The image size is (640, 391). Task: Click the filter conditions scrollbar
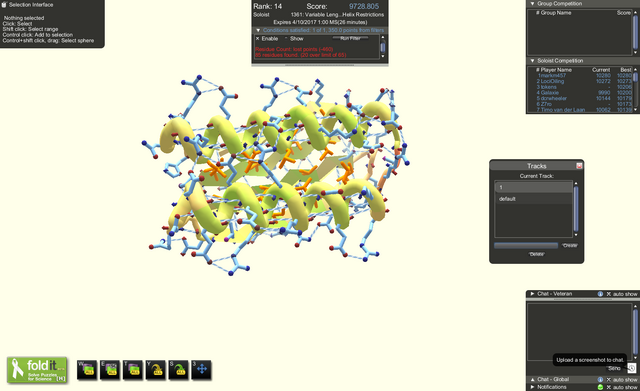(x=383, y=47)
